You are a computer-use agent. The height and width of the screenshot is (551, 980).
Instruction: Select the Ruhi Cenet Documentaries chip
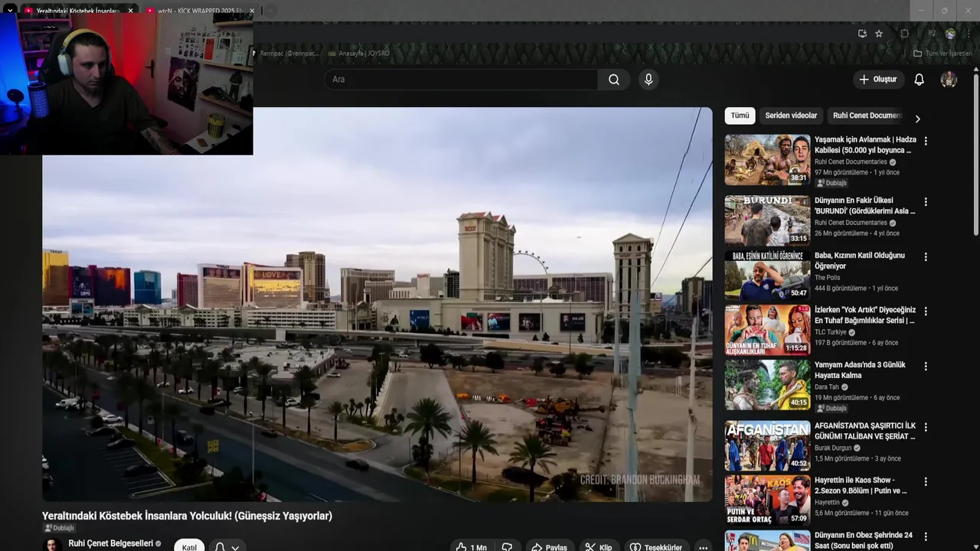867,116
